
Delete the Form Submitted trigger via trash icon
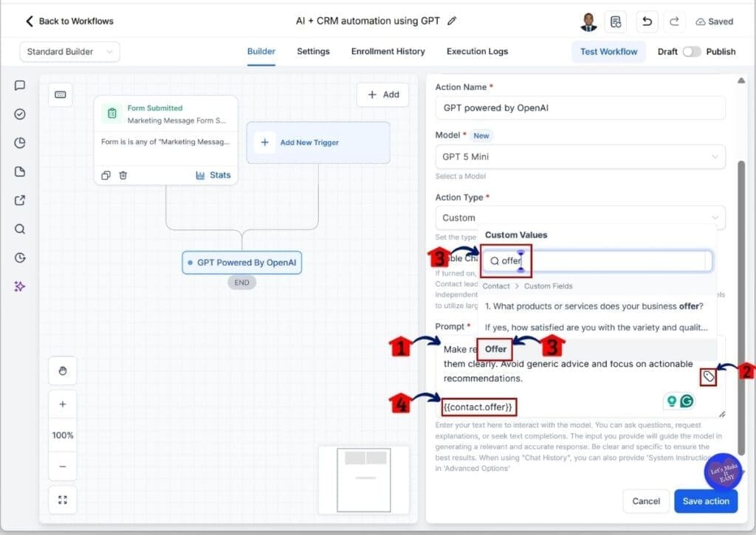[x=123, y=175]
